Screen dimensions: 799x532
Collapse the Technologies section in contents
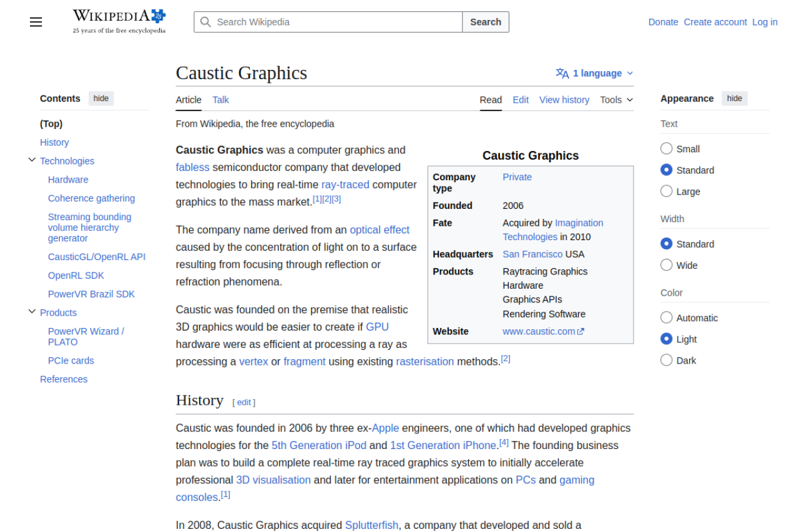32,160
